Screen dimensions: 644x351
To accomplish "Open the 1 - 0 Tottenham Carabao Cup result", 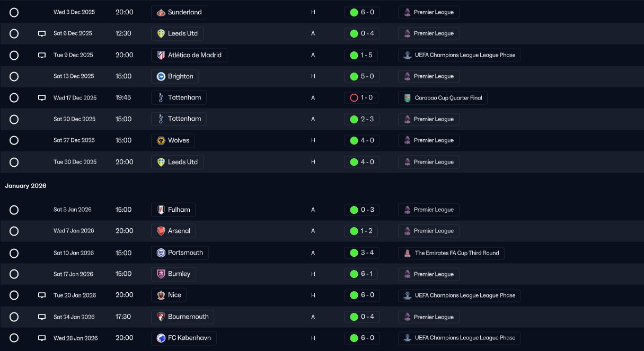I will pyautogui.click(x=361, y=98).
